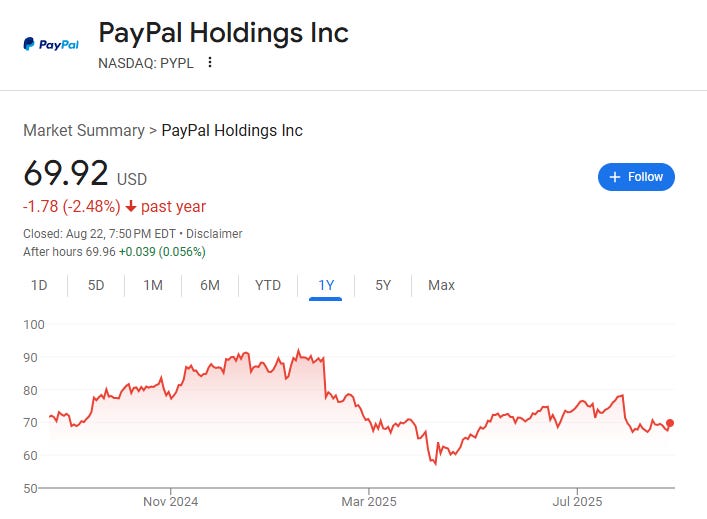Follow PayPal Holdings stock
The width and height of the screenshot is (707, 519).
[636, 177]
